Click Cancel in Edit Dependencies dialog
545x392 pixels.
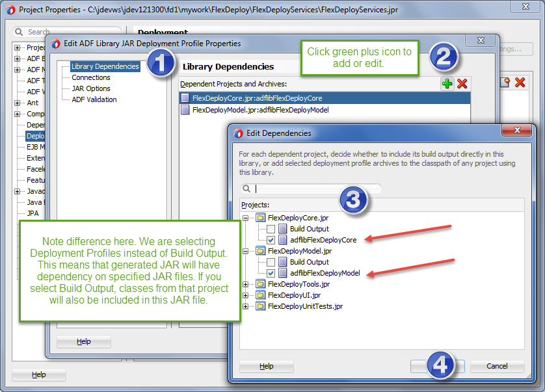click(x=497, y=366)
